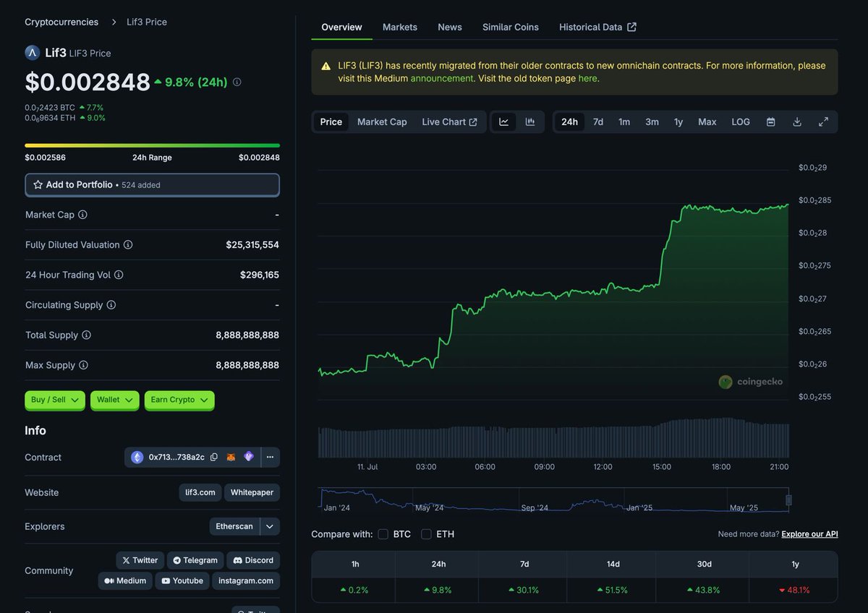The image size is (868, 613).
Task: Click the 1y 48.1% change cell
Action: [x=794, y=590]
